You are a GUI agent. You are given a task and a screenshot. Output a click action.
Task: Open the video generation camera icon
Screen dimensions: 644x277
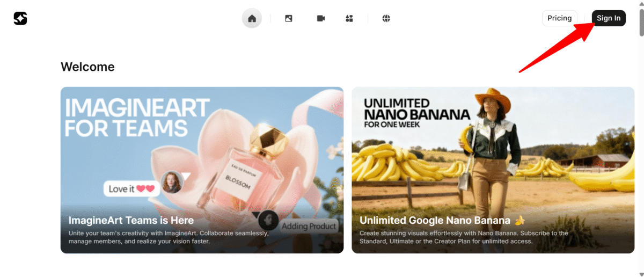321,18
